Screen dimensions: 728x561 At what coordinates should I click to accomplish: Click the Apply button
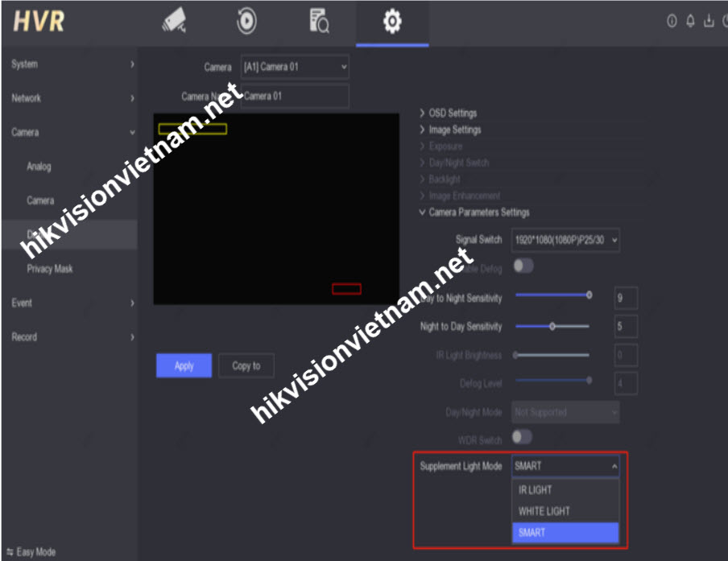pyautogui.click(x=184, y=365)
